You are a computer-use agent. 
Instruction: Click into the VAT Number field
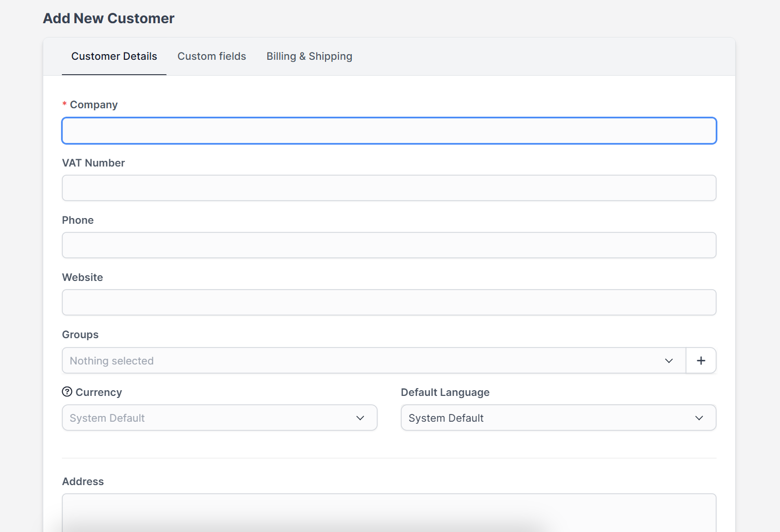389,188
